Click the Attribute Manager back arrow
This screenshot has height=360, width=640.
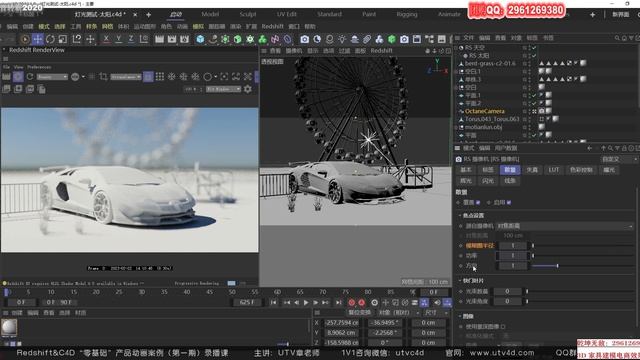pos(589,148)
